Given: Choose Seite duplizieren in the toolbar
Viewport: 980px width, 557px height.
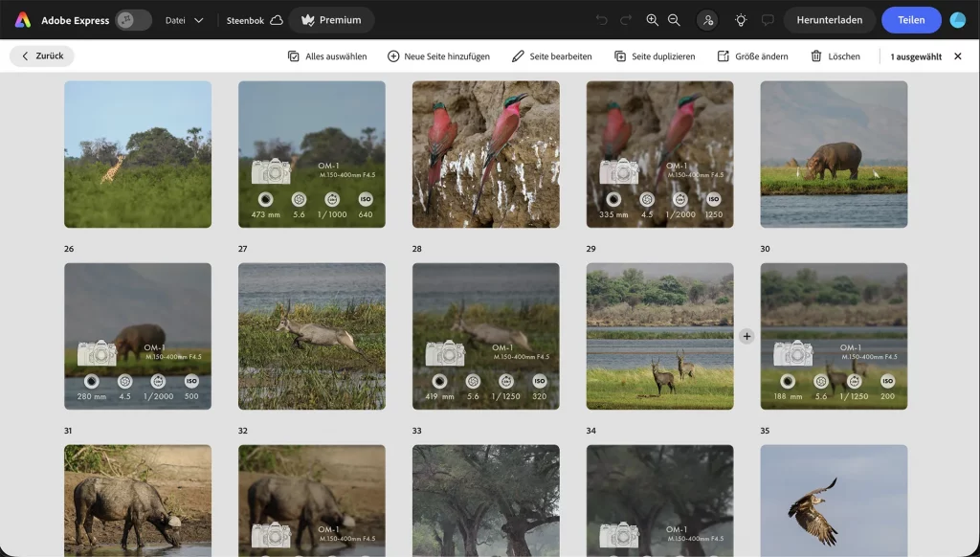Looking at the screenshot, I should (655, 56).
